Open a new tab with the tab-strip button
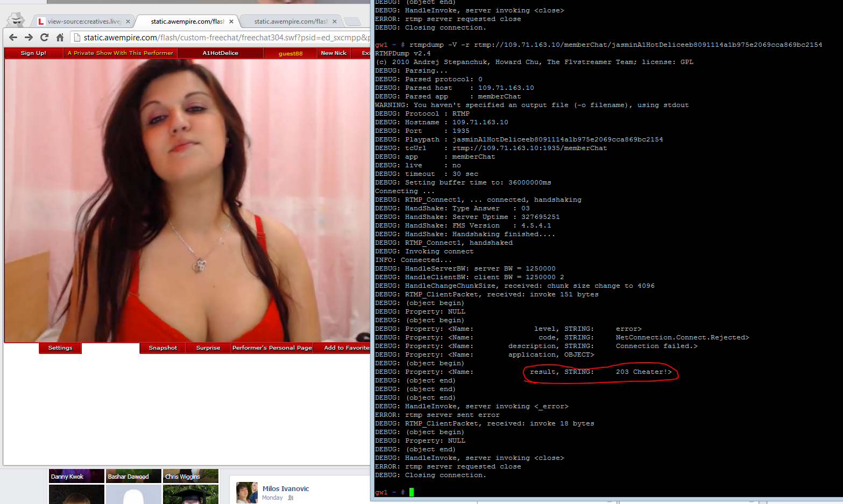The width and height of the screenshot is (843, 504). point(352,22)
